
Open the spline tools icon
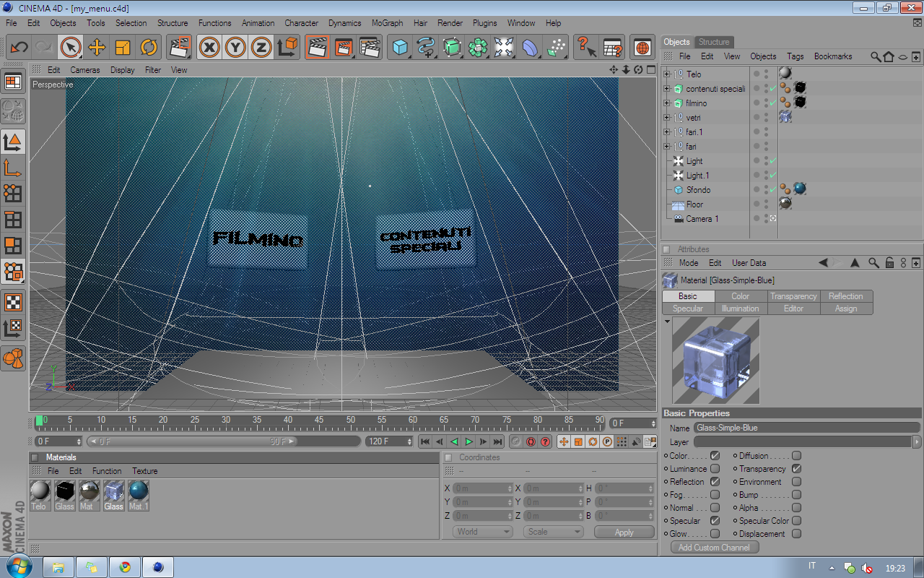pyautogui.click(x=425, y=48)
